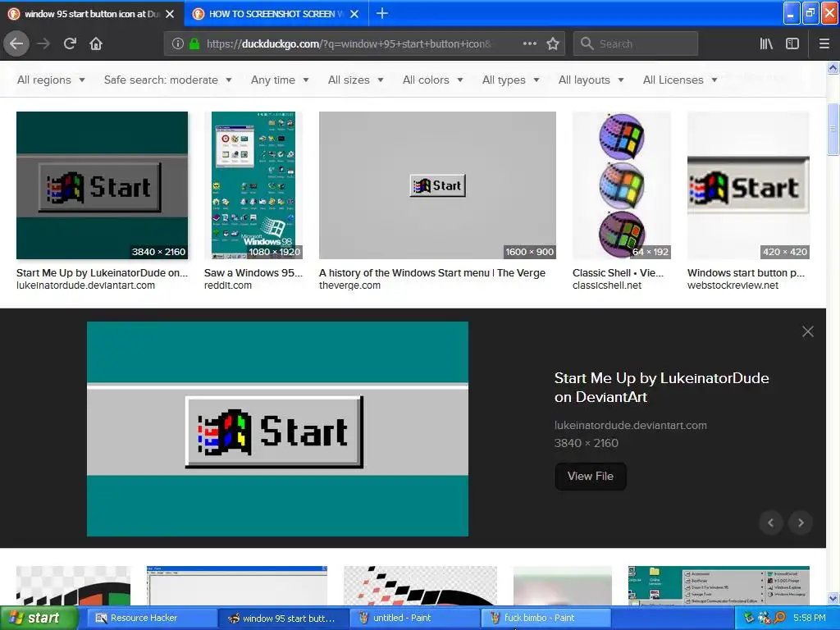The width and height of the screenshot is (840, 630).
Task: Click the large Start button preview image
Action: 277,429
